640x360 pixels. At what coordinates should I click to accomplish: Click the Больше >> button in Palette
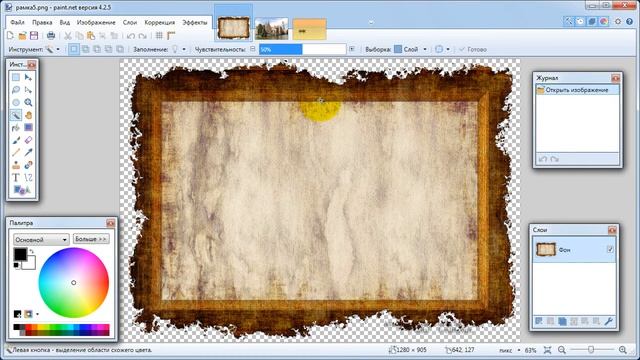91,239
